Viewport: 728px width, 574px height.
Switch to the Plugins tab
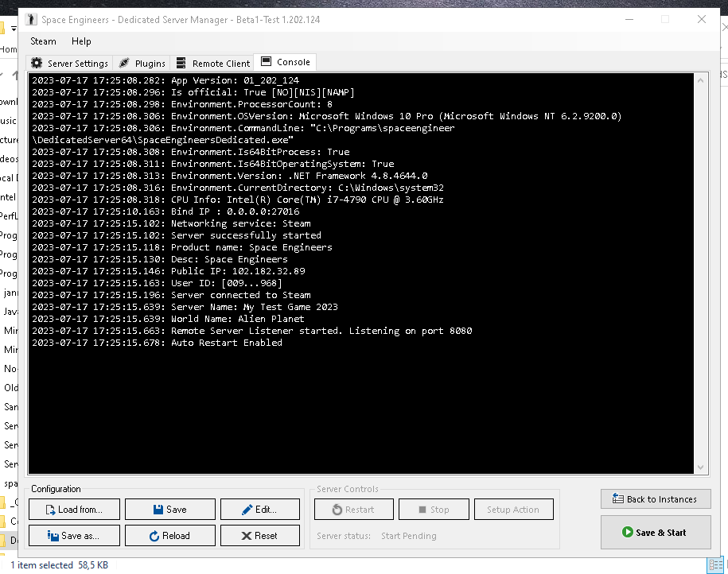[x=142, y=63]
